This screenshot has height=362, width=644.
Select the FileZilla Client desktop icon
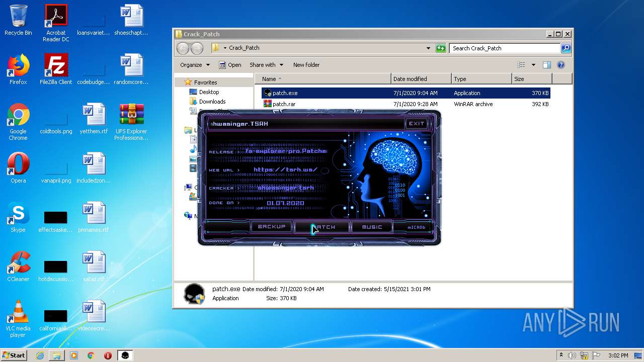click(56, 69)
